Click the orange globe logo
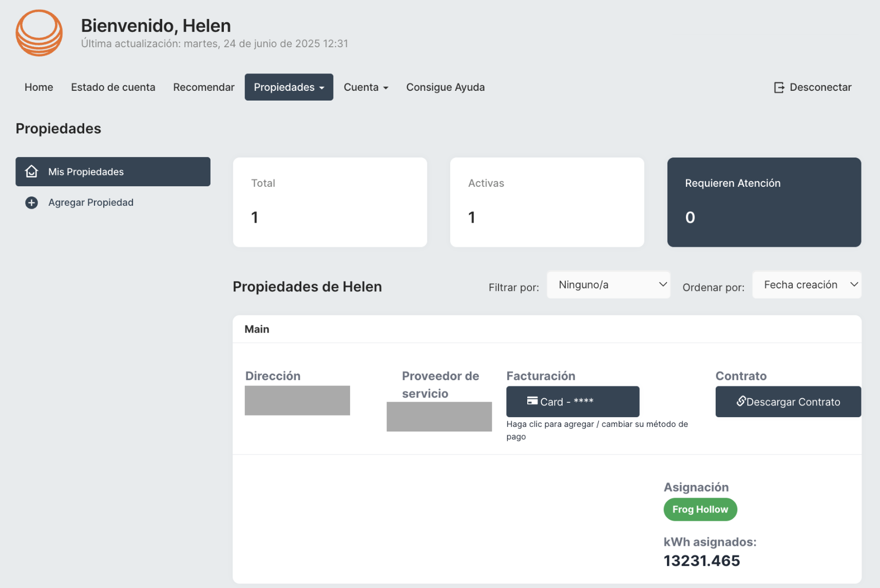The image size is (880, 588). pos(39,33)
